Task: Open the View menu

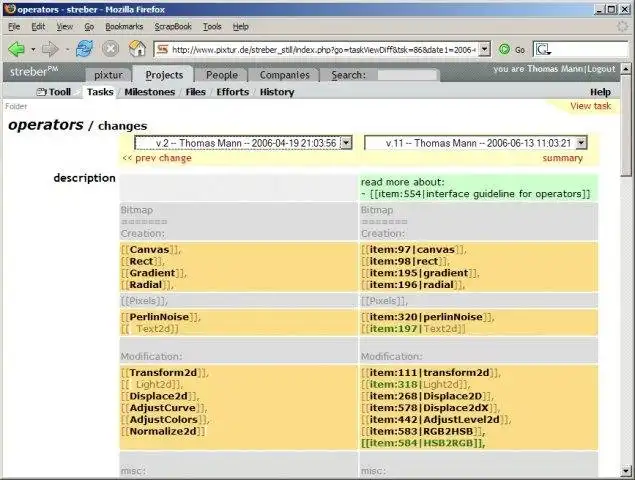Action: pos(64,27)
